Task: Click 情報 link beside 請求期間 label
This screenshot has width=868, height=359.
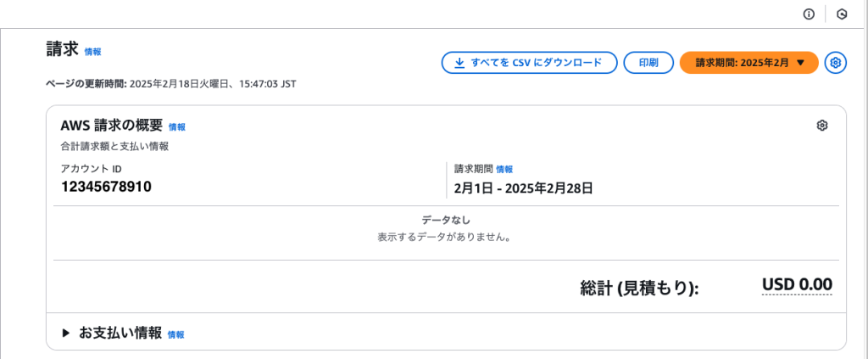Action: point(504,169)
